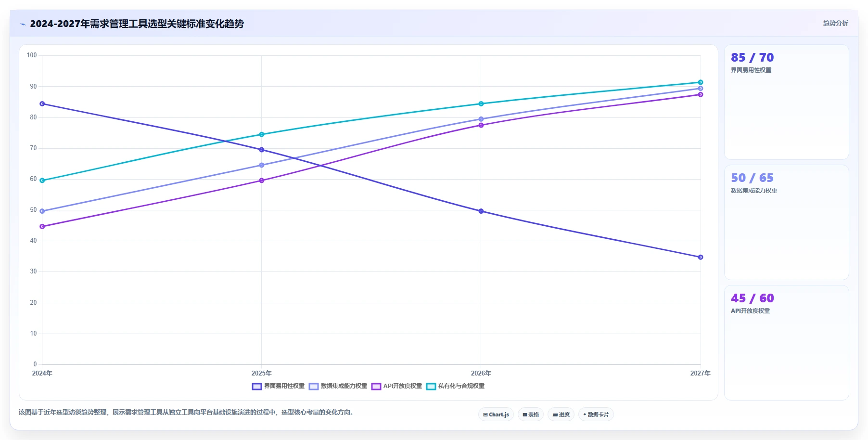Select the 表格 tag
868x440 pixels.
click(531, 414)
